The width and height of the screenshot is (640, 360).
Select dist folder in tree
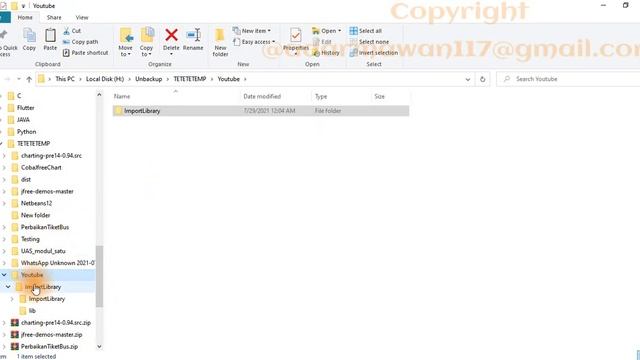click(x=26, y=180)
